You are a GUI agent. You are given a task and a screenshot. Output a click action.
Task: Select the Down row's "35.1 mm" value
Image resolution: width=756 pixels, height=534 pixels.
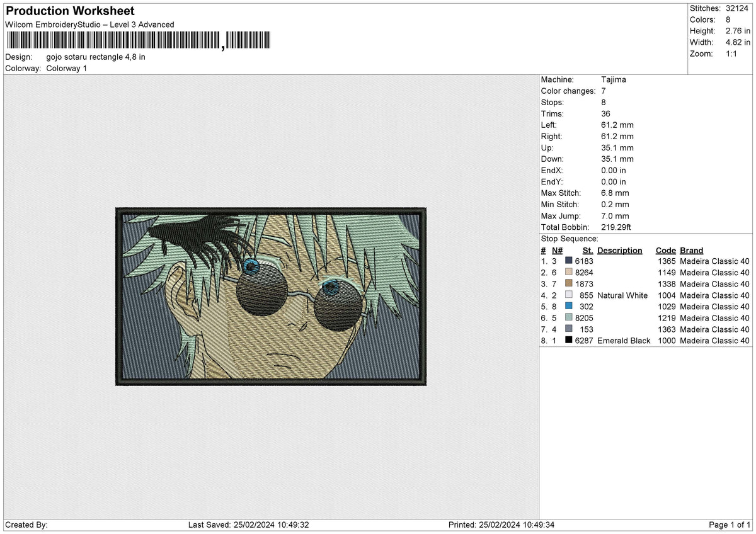tap(617, 159)
